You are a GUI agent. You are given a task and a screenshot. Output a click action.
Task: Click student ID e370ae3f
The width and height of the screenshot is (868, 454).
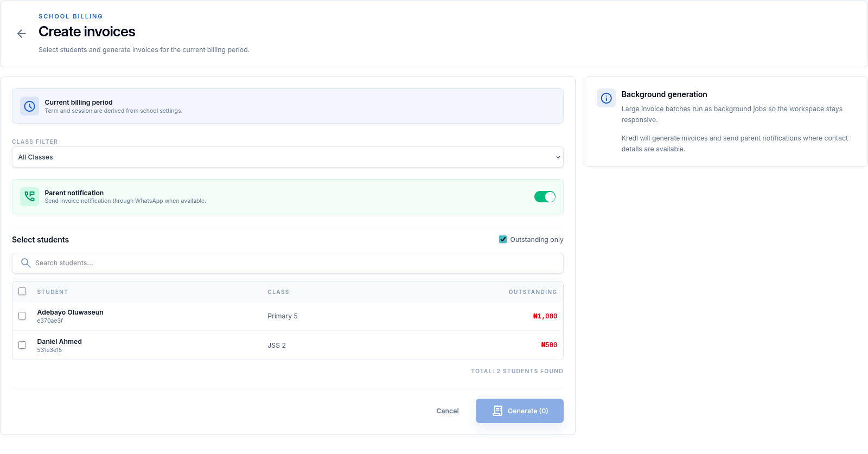(x=50, y=321)
